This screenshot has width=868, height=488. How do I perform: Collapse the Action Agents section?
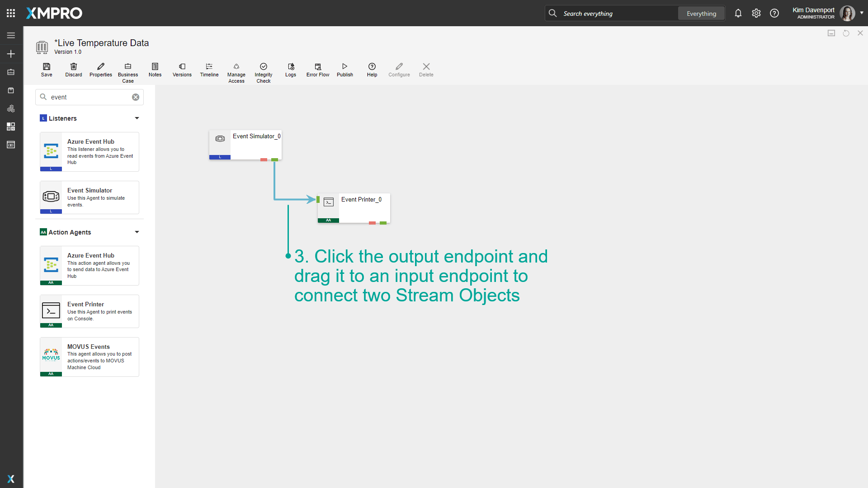coord(137,232)
